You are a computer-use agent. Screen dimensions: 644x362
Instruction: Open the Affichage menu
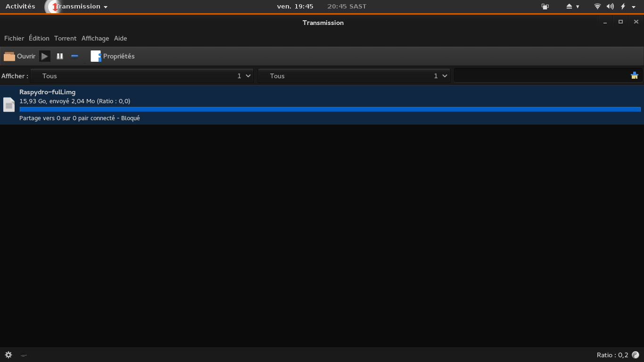point(95,39)
